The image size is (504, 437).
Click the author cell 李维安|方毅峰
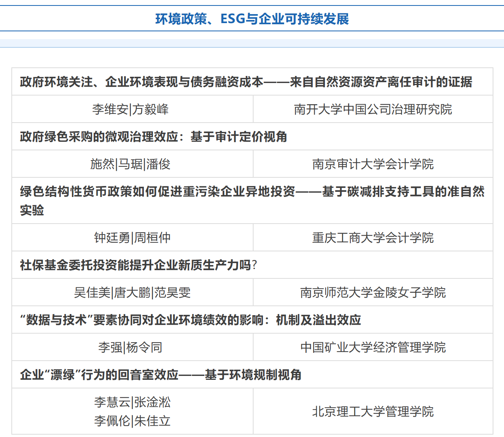pos(131,109)
